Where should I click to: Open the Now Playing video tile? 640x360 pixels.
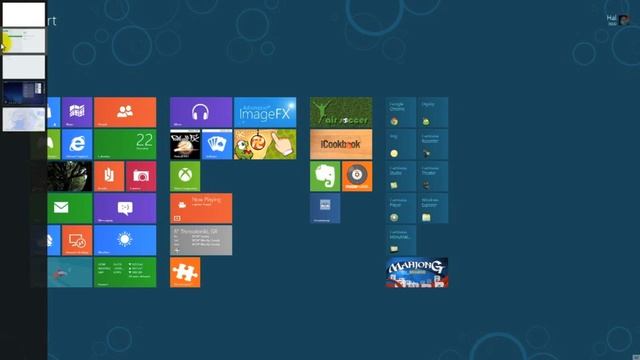pyautogui.click(x=201, y=208)
